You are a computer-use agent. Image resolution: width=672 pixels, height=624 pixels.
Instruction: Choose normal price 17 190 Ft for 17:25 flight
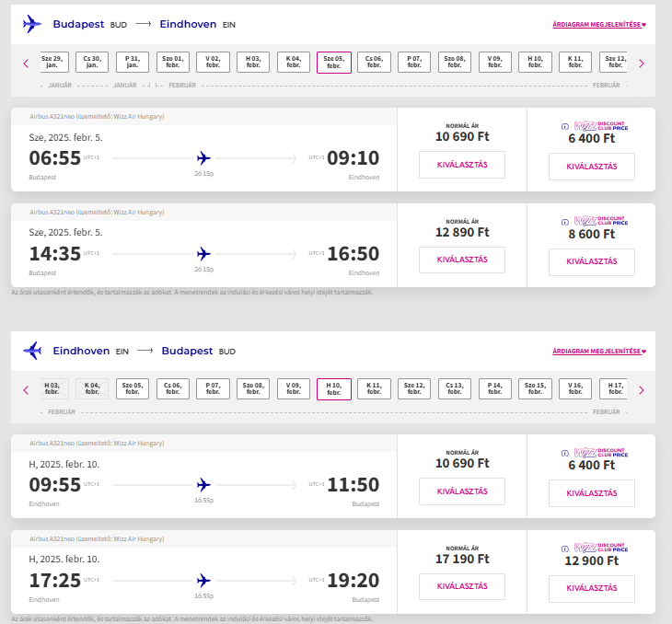pyautogui.click(x=462, y=586)
